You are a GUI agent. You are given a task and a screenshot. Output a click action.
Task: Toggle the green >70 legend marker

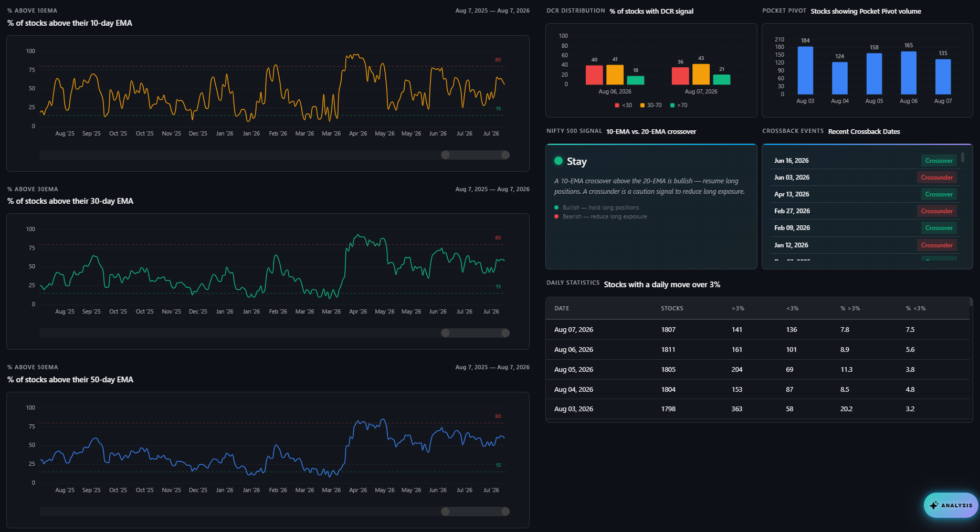(x=672, y=106)
